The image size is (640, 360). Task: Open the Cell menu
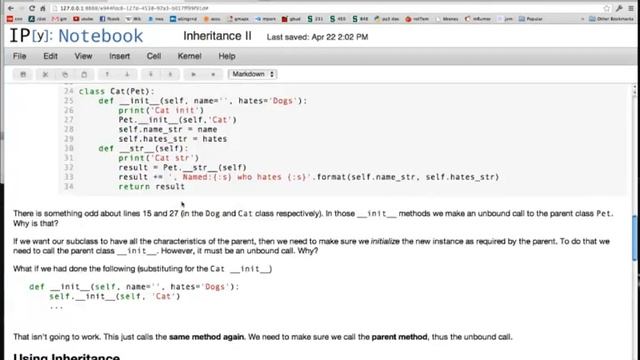pos(154,56)
